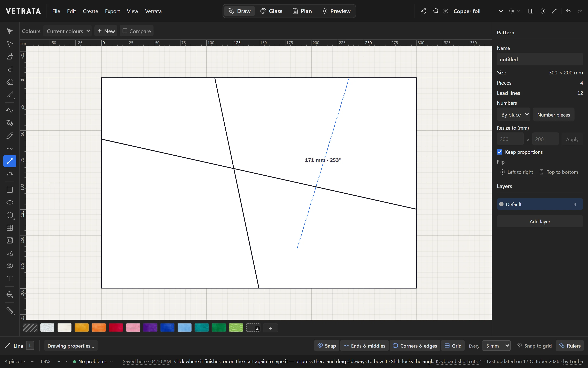Viewport: 588px width, 368px height.
Task: Open the 5 mm grid spacing dropdown
Action: click(496, 346)
